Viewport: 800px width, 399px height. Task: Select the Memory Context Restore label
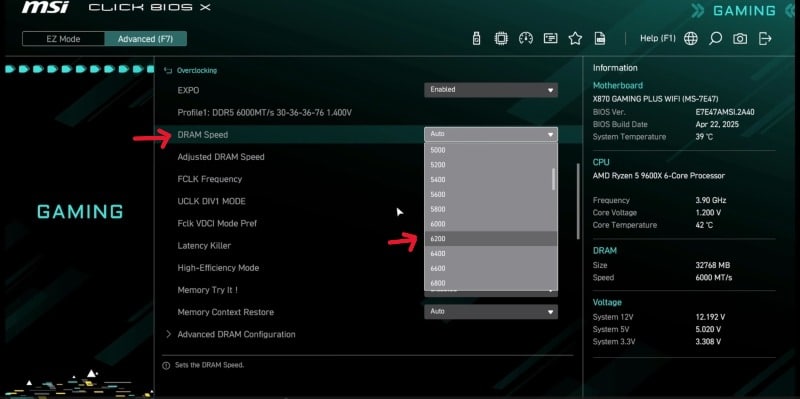click(x=226, y=312)
